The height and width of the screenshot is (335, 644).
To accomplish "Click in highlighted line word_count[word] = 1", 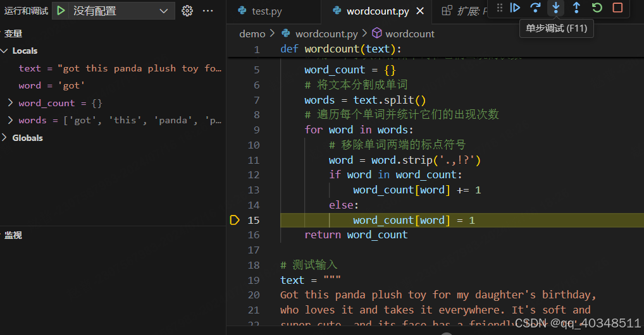I will 414,220.
